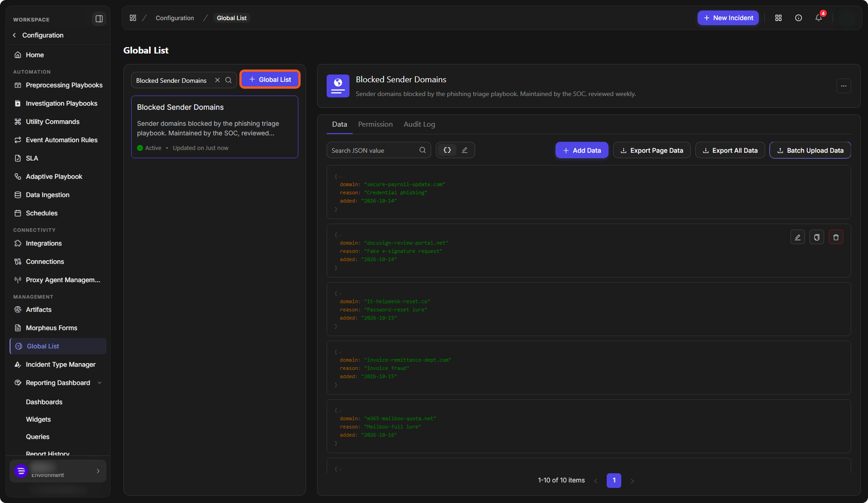Clear the Blocked Sender Domains search text
Image resolution: width=868 pixels, height=503 pixels.
[x=217, y=80]
